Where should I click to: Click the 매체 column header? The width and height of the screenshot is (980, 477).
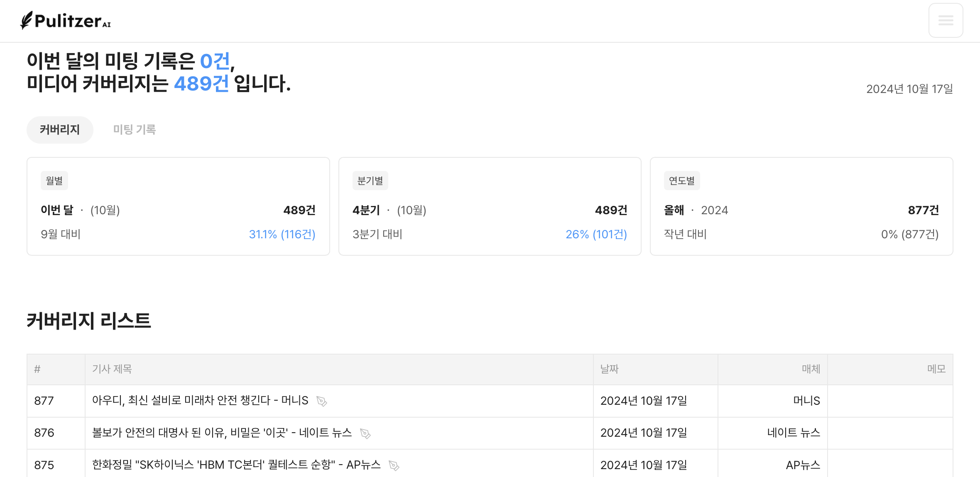click(x=811, y=369)
